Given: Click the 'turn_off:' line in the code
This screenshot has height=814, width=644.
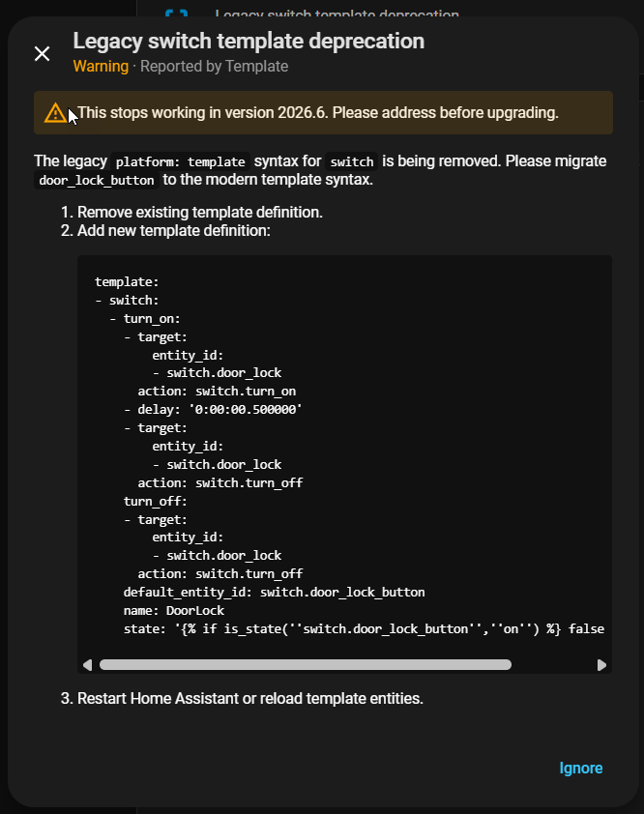Looking at the screenshot, I should click(155, 501).
